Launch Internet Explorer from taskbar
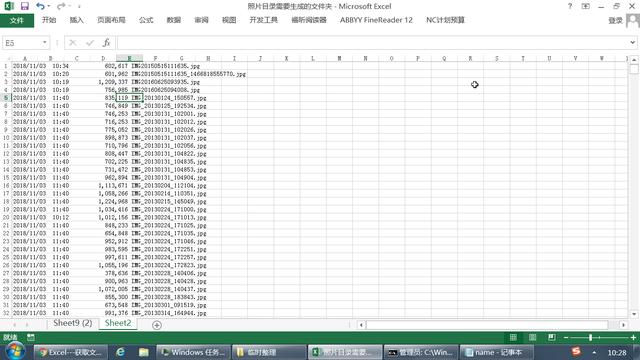Viewport: 640px width, 360px height. click(x=120, y=352)
